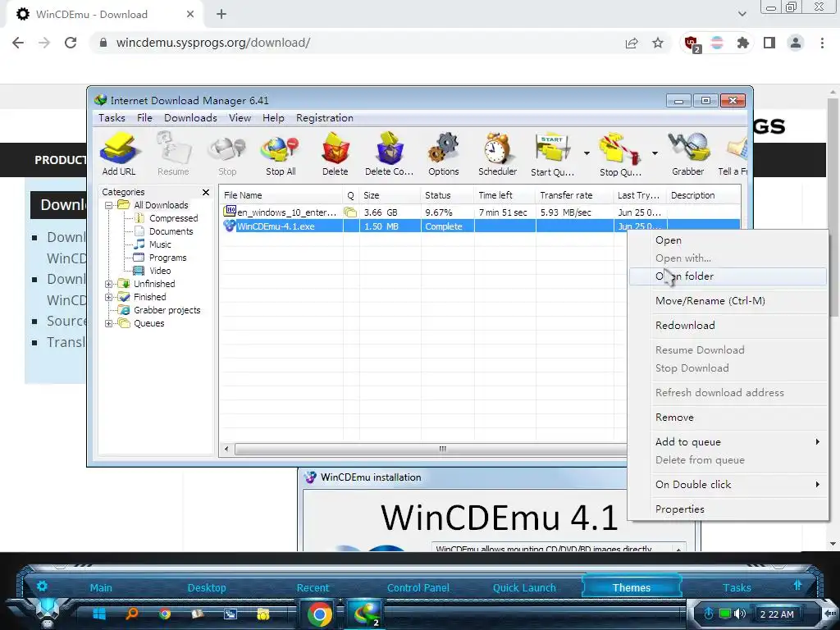Click the Stop toolbar icon

(227, 153)
